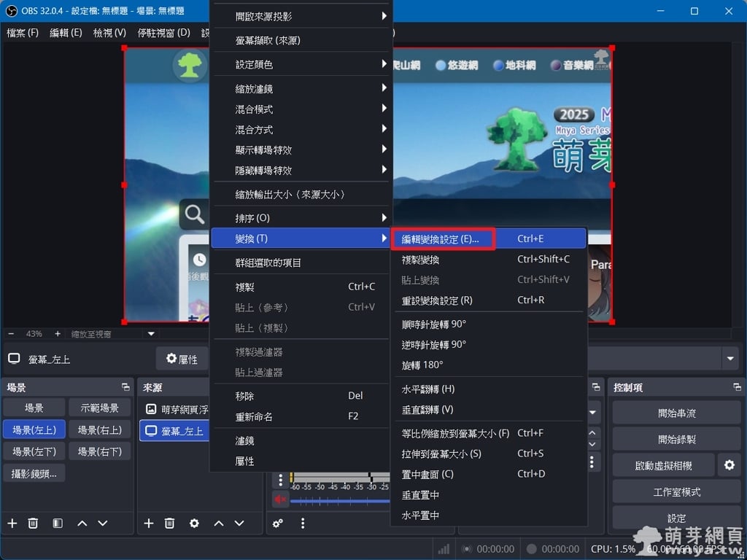
Task: Open the 縮放至視窗 zoom dropdown arrow
Action: pos(152,333)
